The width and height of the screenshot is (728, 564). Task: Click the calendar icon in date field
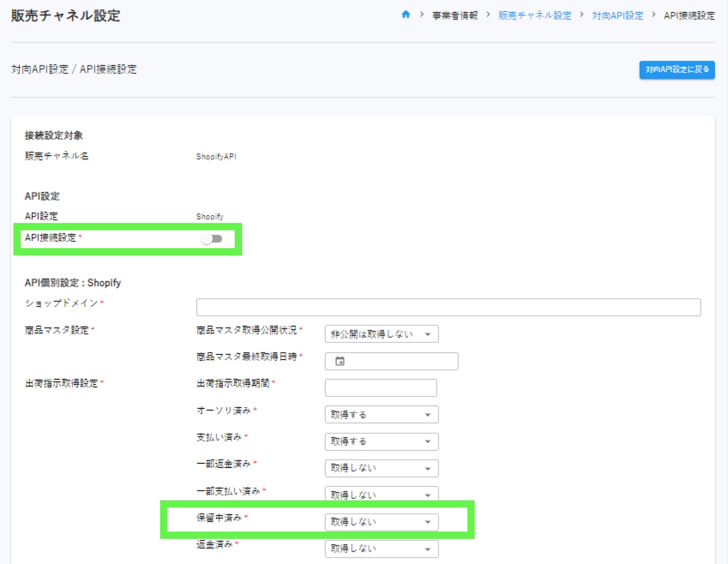tap(340, 361)
